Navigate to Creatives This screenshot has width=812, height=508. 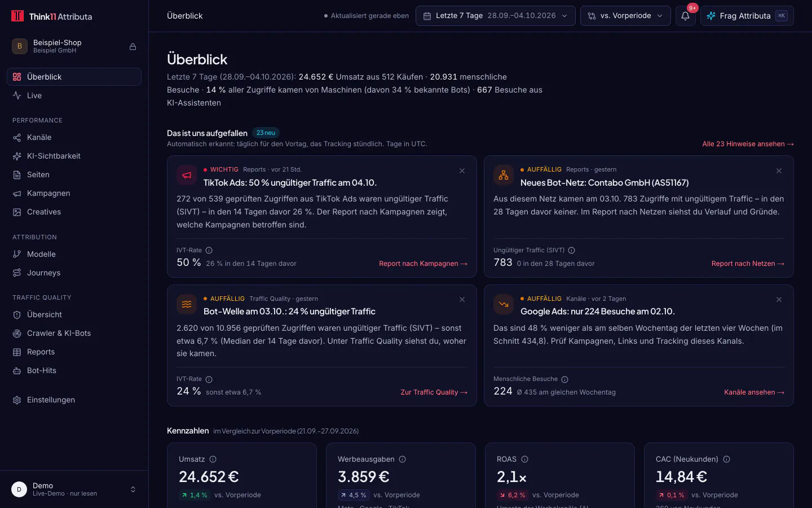pyautogui.click(x=74, y=212)
